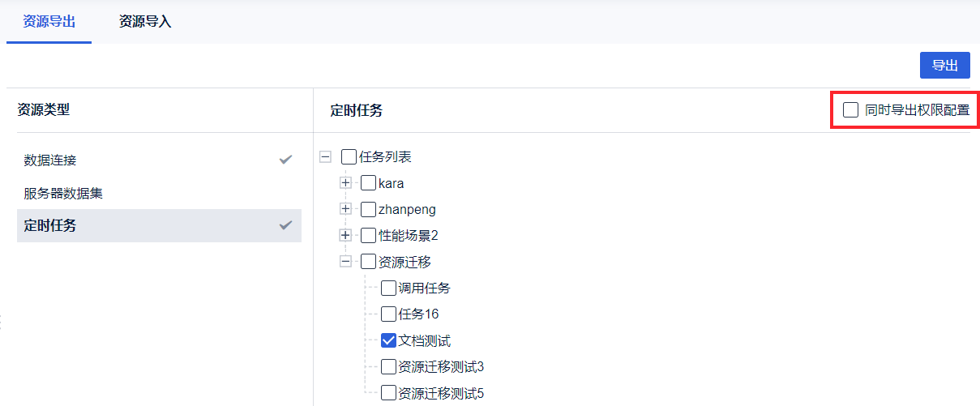Collapse the 资源迁移 tree node
The width and height of the screenshot is (980, 406).
pyautogui.click(x=346, y=261)
